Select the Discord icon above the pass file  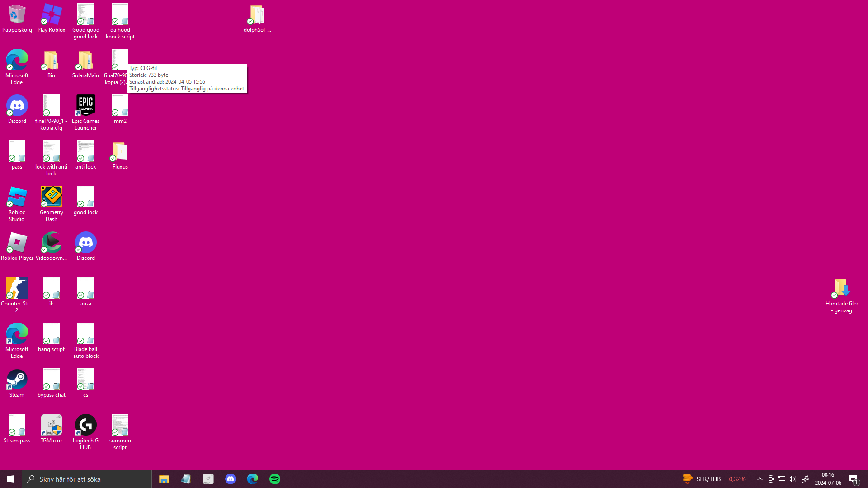point(17,110)
